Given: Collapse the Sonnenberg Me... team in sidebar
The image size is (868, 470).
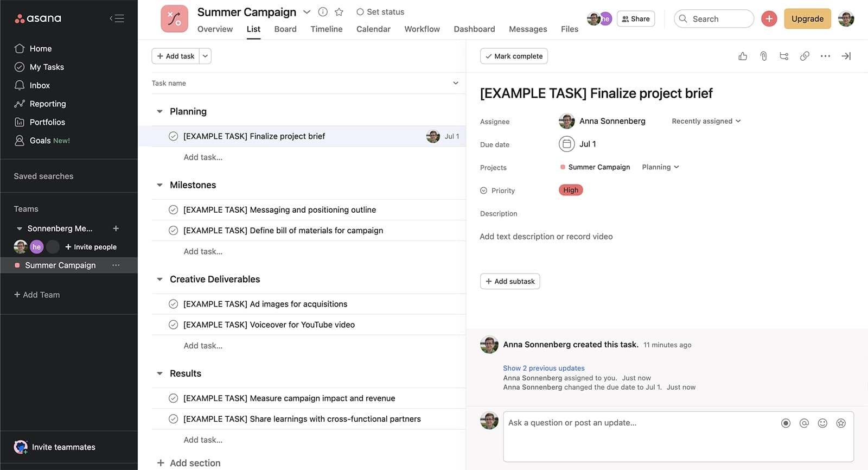Looking at the screenshot, I should click(20, 228).
